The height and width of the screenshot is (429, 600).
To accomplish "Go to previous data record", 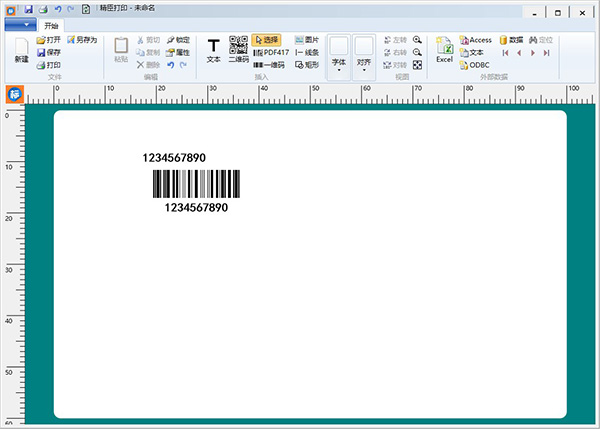I will (519, 53).
